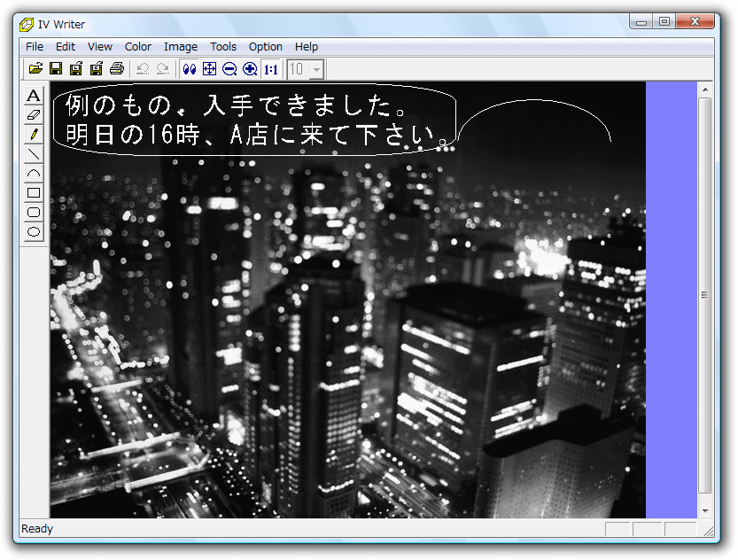Click the vertical scrollbar up arrow

coord(705,89)
